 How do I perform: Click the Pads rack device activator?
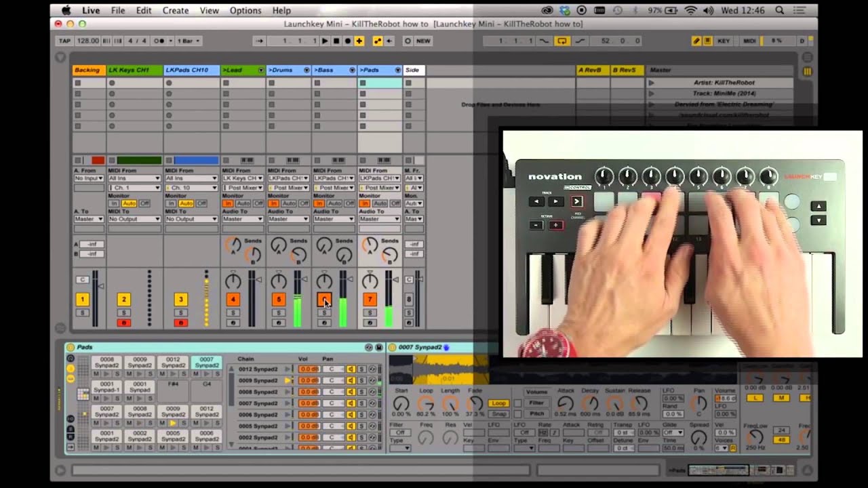pos(70,347)
